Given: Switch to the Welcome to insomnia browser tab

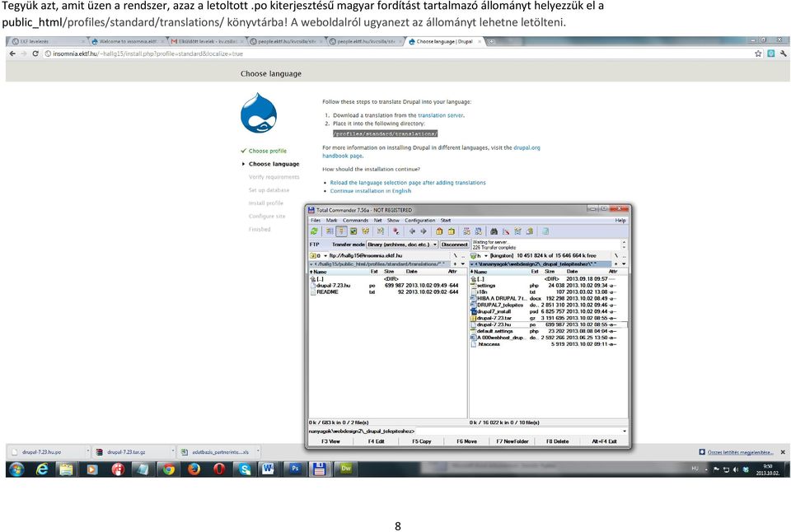Looking at the screenshot, I should pyautogui.click(x=127, y=41).
